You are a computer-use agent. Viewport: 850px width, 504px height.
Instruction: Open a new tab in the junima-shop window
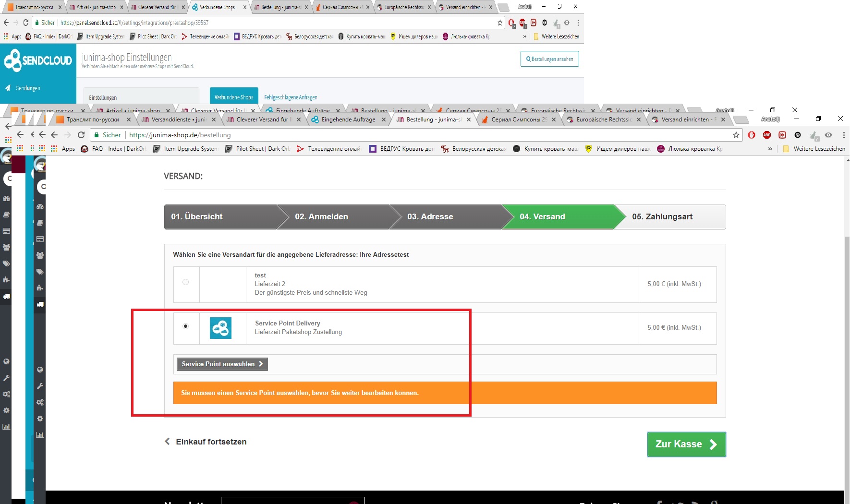click(x=741, y=120)
